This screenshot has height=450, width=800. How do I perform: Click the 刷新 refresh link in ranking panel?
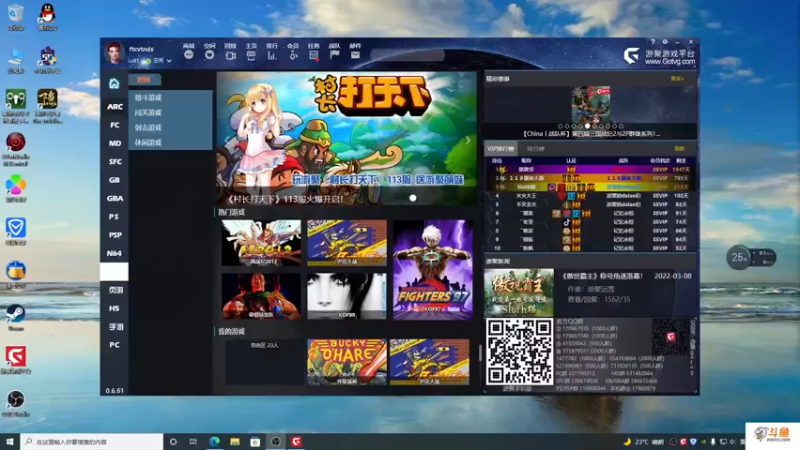[679, 148]
